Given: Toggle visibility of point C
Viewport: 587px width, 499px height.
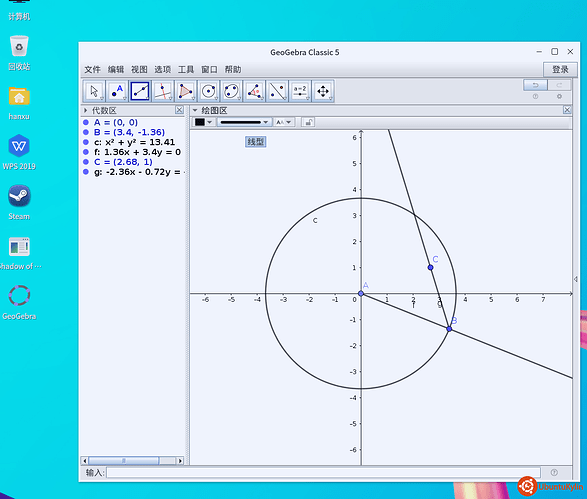Looking at the screenshot, I should click(x=86, y=162).
